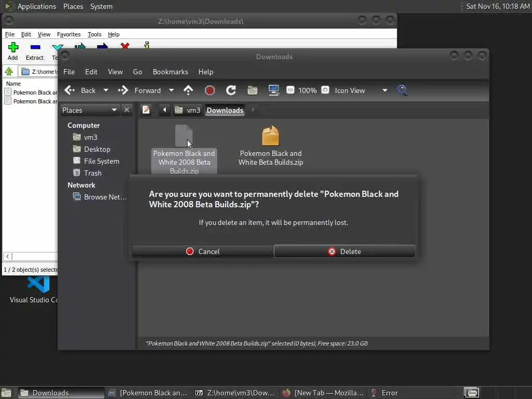
Task: Open the Forward history dropdown arrow
Action: pyautogui.click(x=171, y=90)
